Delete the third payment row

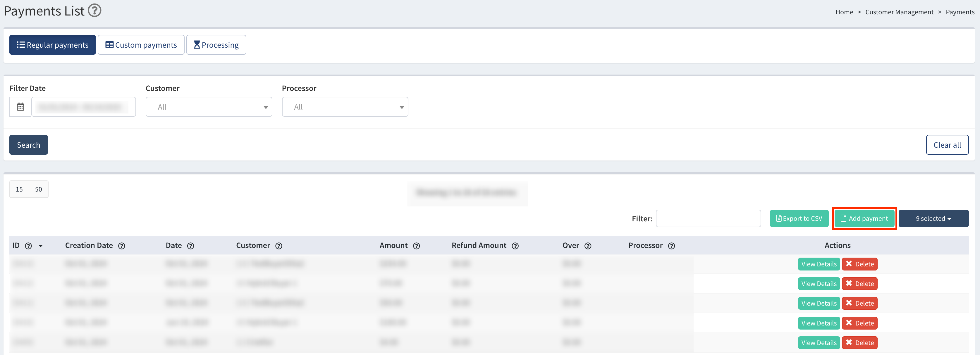tap(860, 303)
